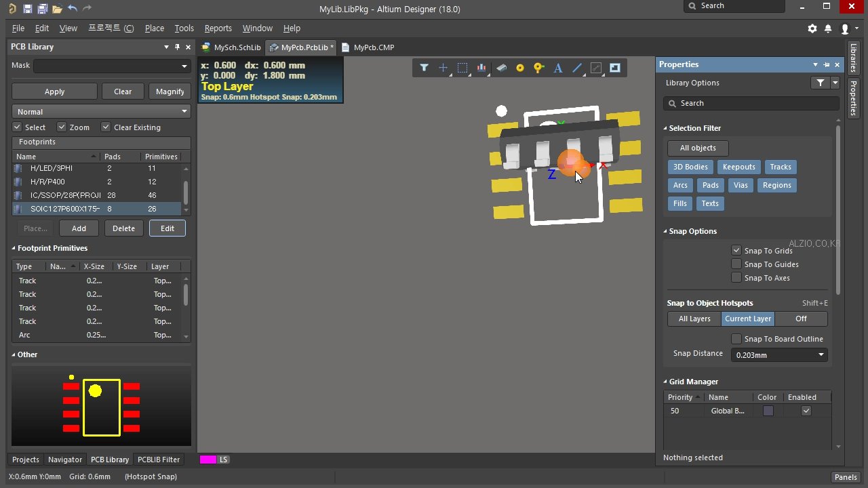The image size is (868, 488).
Task: Switch to the MySch.SchLib tab
Action: tap(232, 47)
